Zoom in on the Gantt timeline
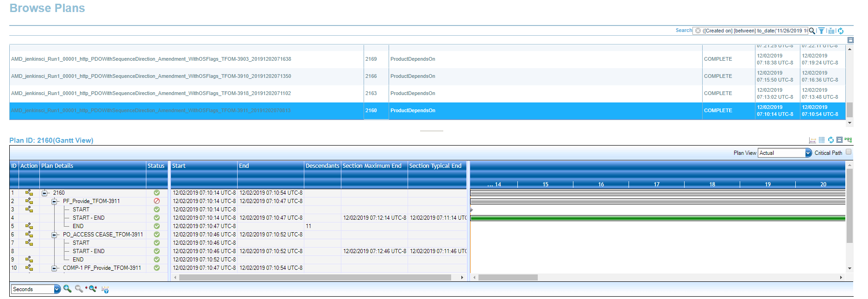 pos(67,289)
